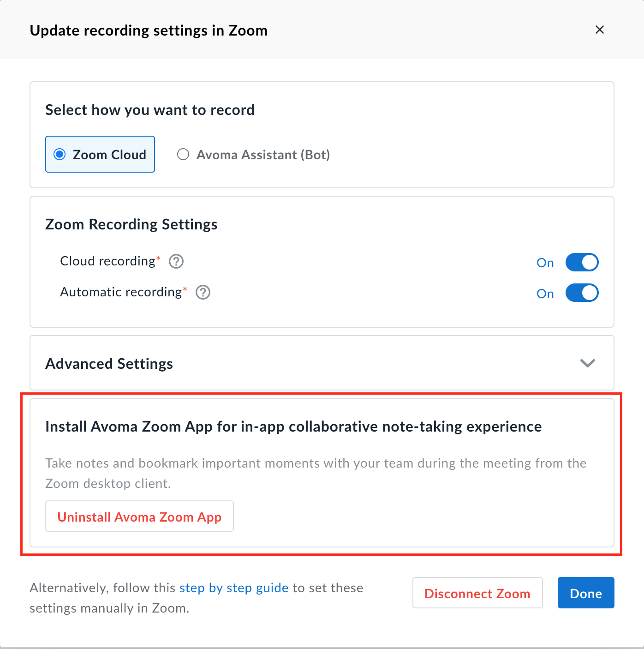Click the Select how you want to record heading
This screenshot has height=649, width=644.
(x=149, y=110)
